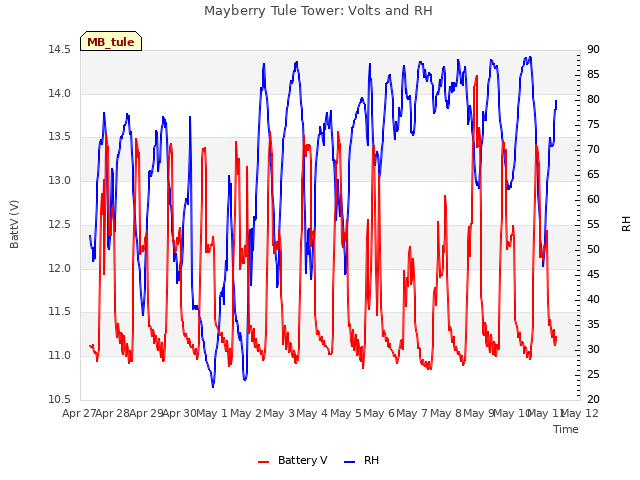Image resolution: width=640 pixels, height=480 pixels.
Task: Click the 14.0 left axis tick label
Action: [60, 93]
